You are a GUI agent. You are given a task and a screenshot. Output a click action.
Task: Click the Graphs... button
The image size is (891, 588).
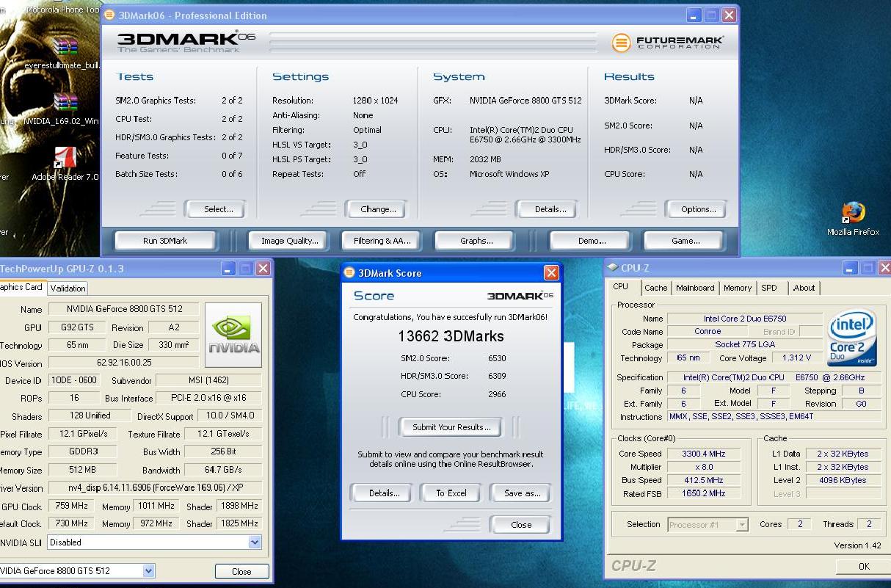pyautogui.click(x=476, y=241)
